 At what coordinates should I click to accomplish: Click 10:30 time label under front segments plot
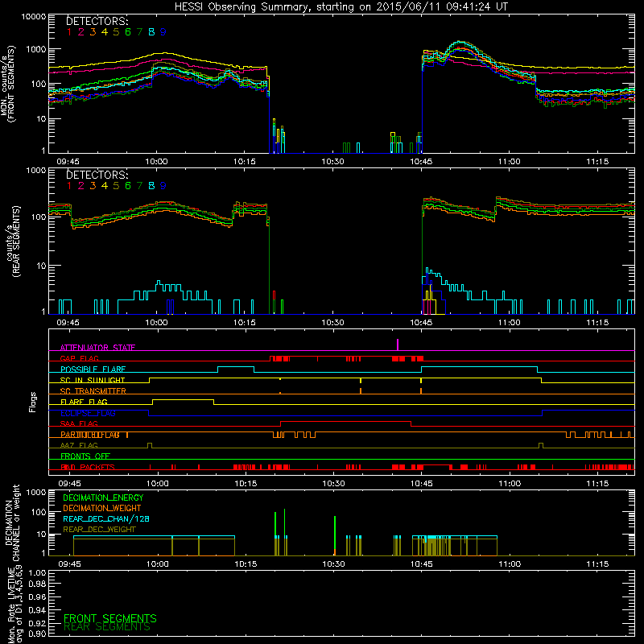332,162
